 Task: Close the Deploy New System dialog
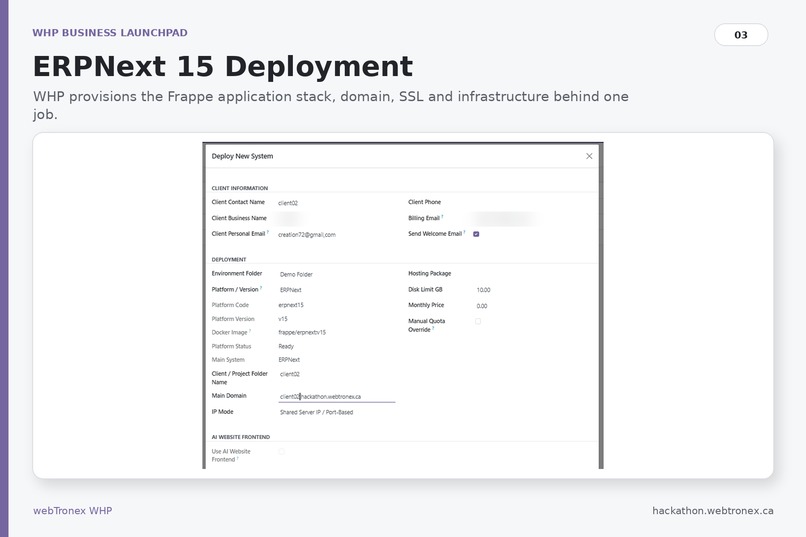(589, 156)
